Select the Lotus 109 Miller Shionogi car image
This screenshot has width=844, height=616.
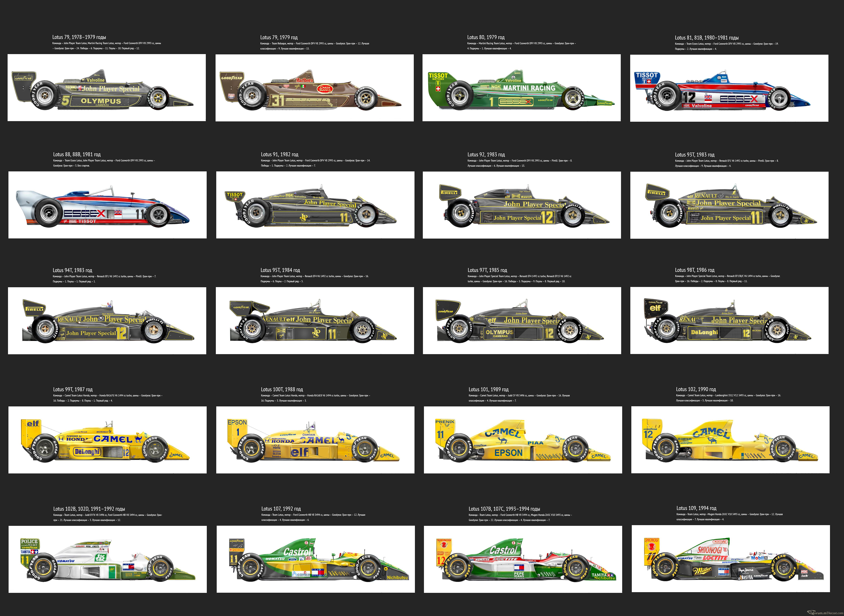731,559
